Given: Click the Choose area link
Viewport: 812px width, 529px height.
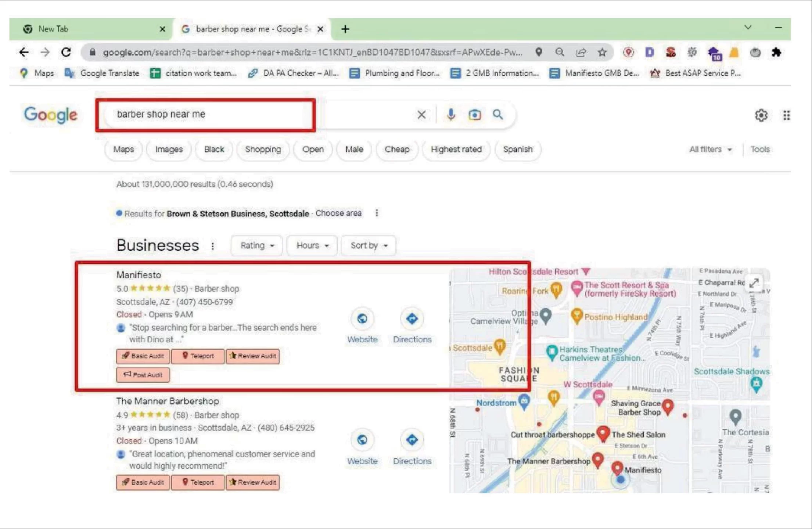Looking at the screenshot, I should click(x=338, y=213).
